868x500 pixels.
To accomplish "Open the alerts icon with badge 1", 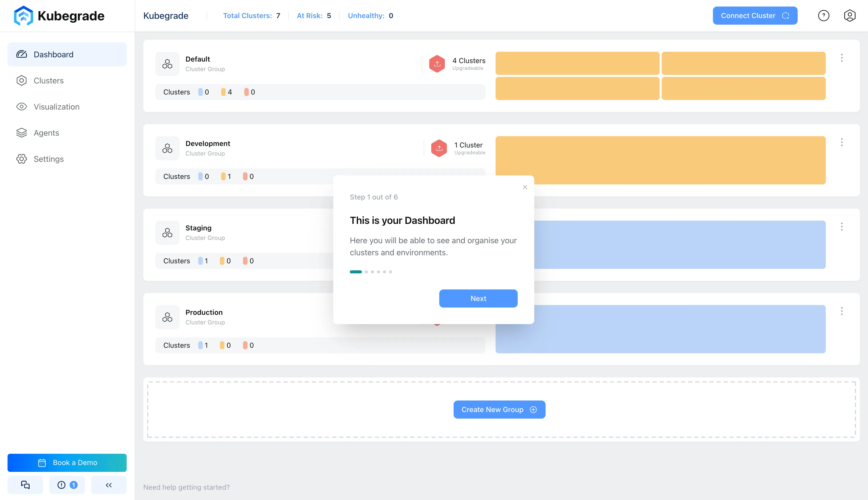I will coord(67,485).
